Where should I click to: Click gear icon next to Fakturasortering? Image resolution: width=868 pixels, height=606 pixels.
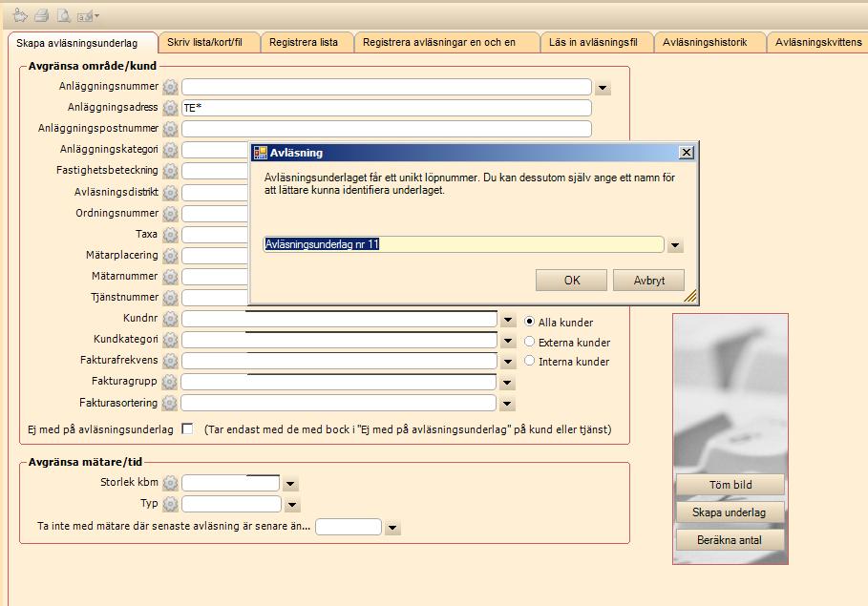170,403
